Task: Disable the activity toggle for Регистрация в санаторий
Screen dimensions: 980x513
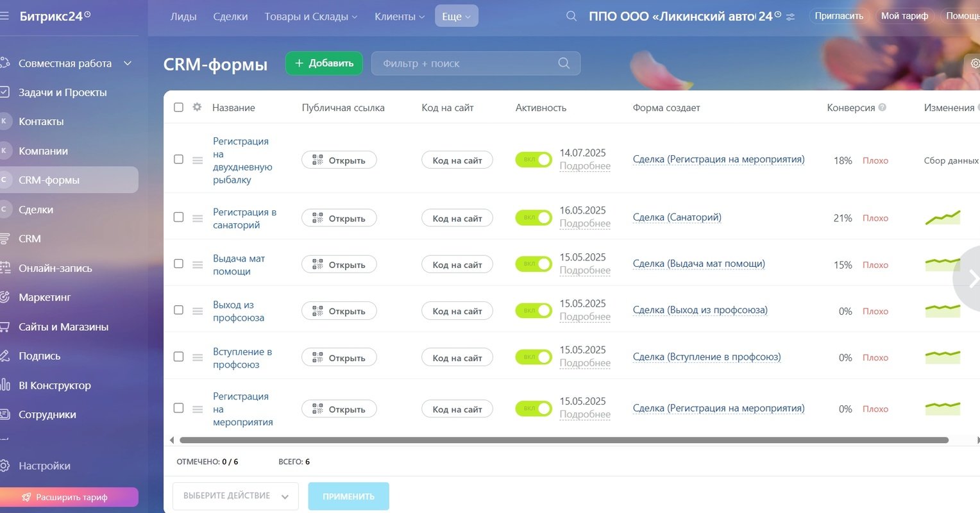Action: click(x=534, y=217)
